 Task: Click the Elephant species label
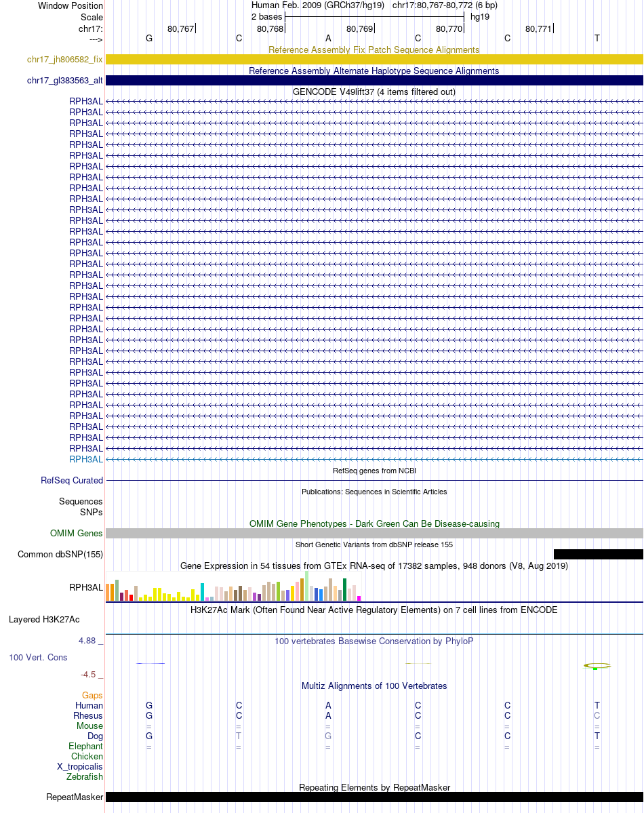click(85, 746)
